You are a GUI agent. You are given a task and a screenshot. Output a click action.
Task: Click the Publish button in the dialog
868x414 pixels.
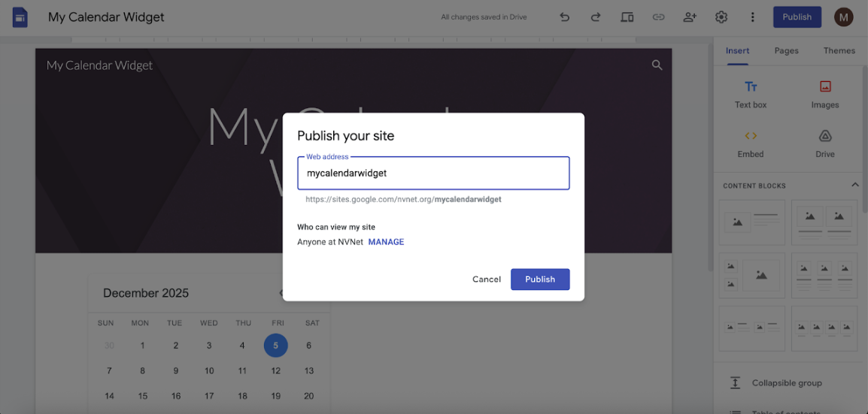[x=540, y=280]
